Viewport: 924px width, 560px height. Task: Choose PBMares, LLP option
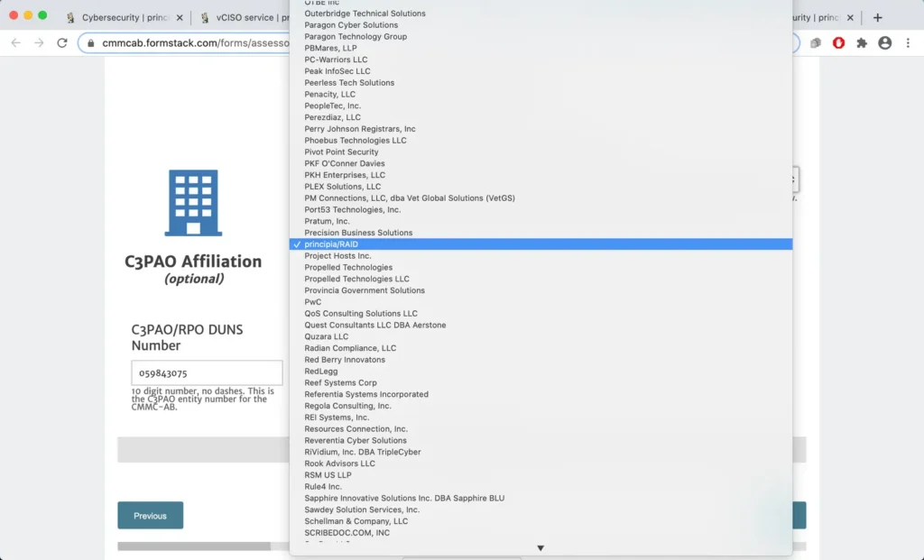tap(541, 49)
